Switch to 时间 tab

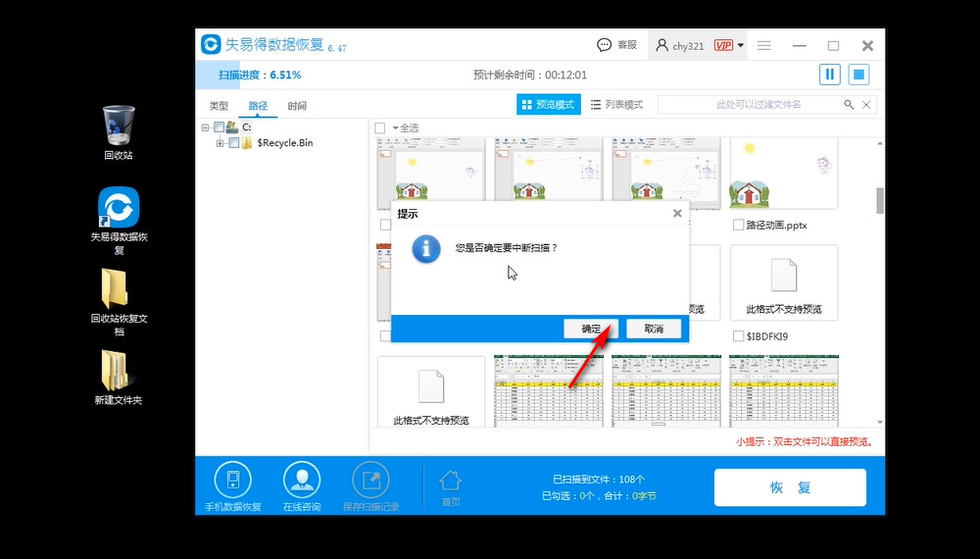[297, 106]
